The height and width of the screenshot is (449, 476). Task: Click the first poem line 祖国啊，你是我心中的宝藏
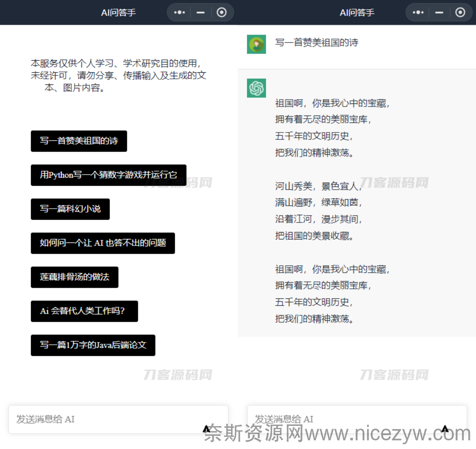coord(332,103)
